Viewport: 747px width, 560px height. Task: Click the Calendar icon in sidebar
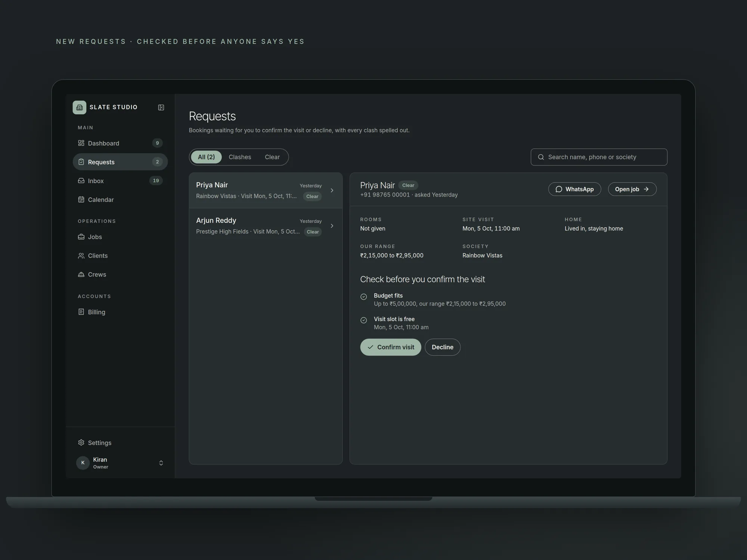pyautogui.click(x=81, y=199)
